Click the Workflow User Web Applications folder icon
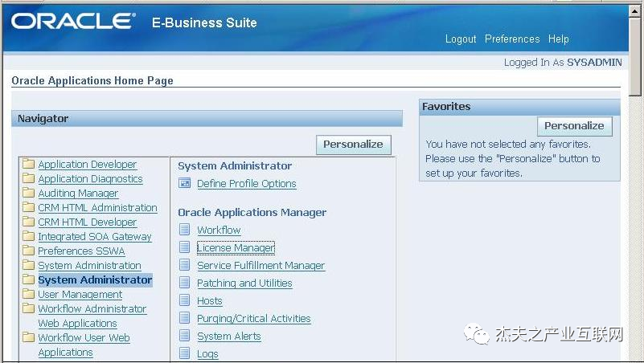The image size is (644, 363). coord(28,337)
